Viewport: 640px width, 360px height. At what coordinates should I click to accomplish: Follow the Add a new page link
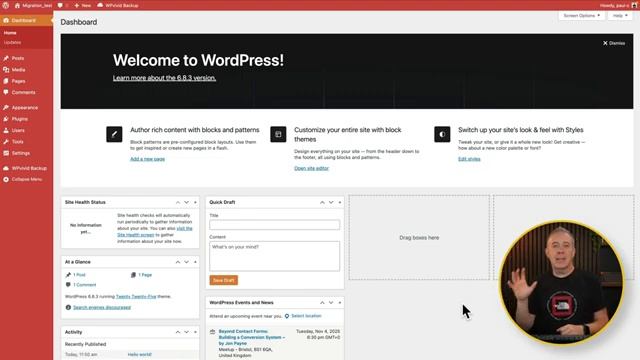pos(147,159)
